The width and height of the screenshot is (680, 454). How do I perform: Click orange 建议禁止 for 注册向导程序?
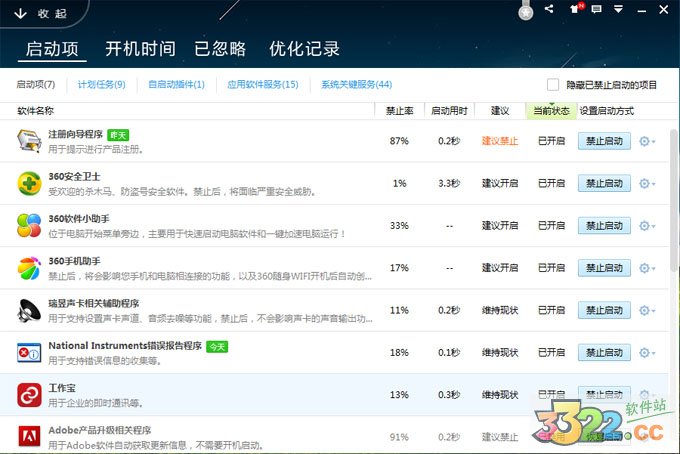pos(500,141)
